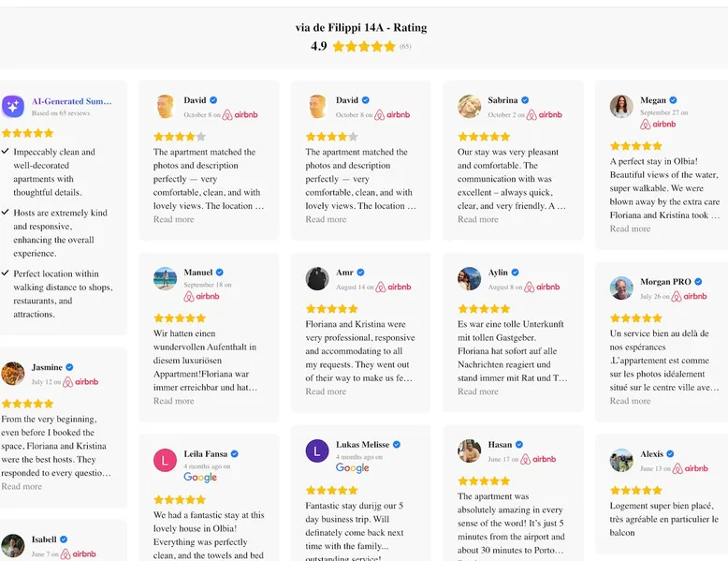Click the Airbnb logo on Hasan's review

click(539, 460)
